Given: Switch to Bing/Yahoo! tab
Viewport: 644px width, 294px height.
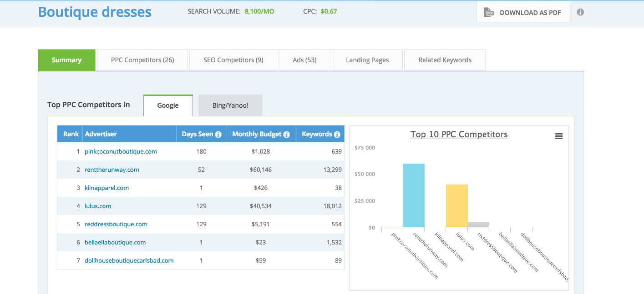Looking at the screenshot, I should click(x=230, y=105).
